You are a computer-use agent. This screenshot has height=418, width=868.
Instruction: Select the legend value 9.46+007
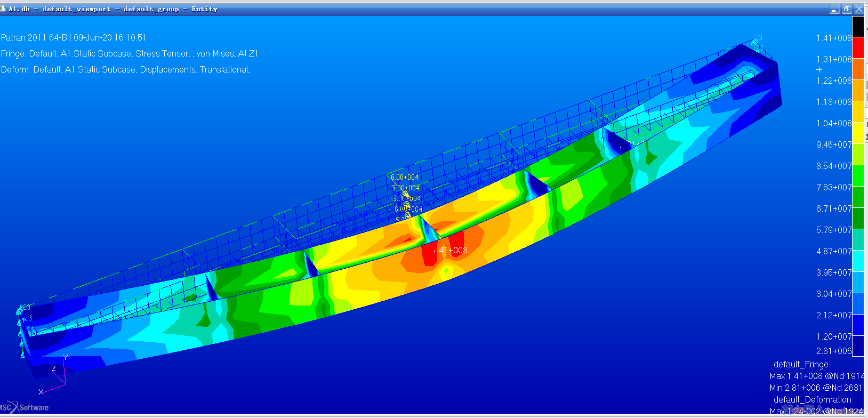click(834, 144)
